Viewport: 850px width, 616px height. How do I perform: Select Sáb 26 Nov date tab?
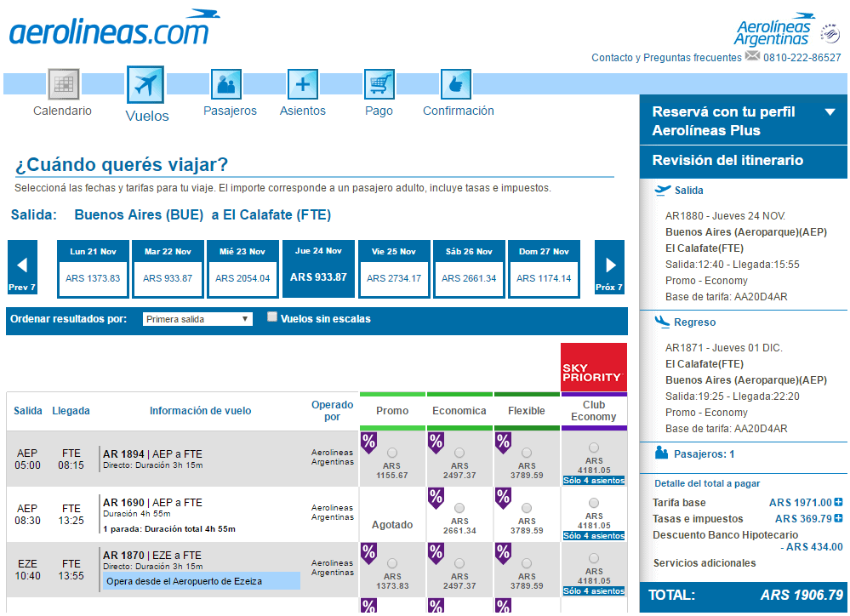(469, 269)
